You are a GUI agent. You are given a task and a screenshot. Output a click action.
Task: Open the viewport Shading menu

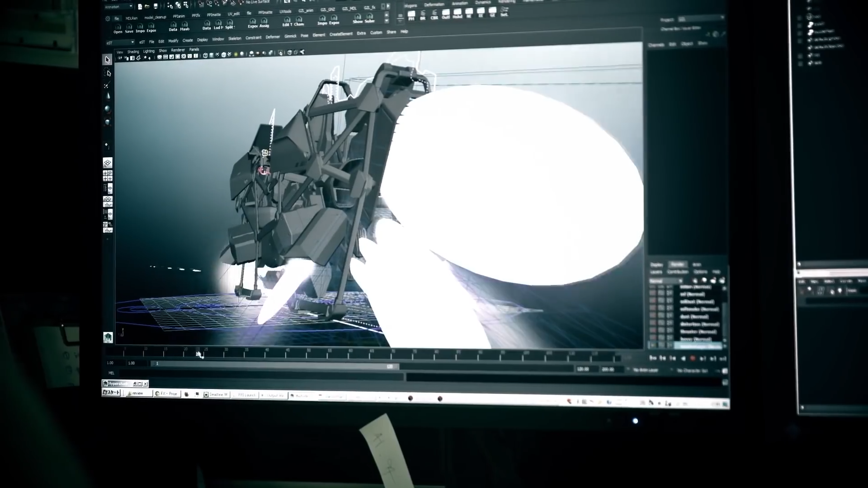coord(133,52)
